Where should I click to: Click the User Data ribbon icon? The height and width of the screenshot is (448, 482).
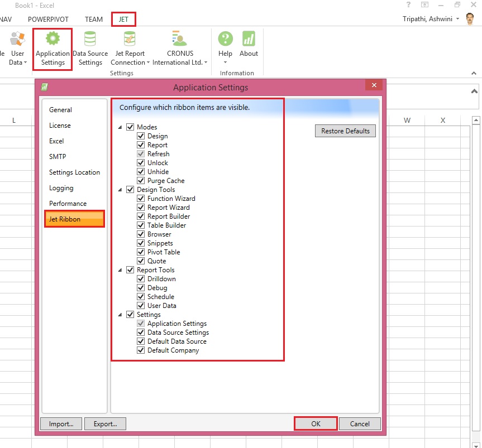coord(17,39)
